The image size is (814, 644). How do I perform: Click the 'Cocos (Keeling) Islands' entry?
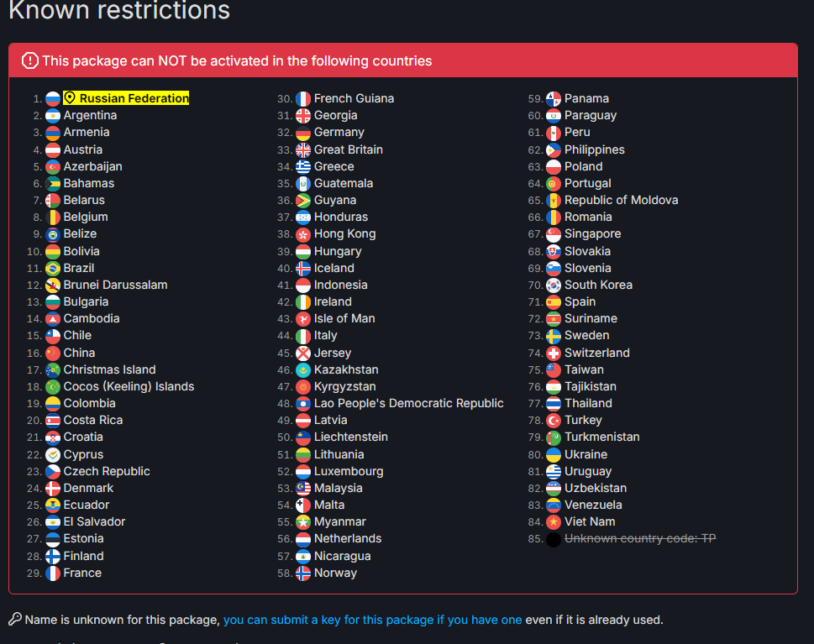point(129,386)
